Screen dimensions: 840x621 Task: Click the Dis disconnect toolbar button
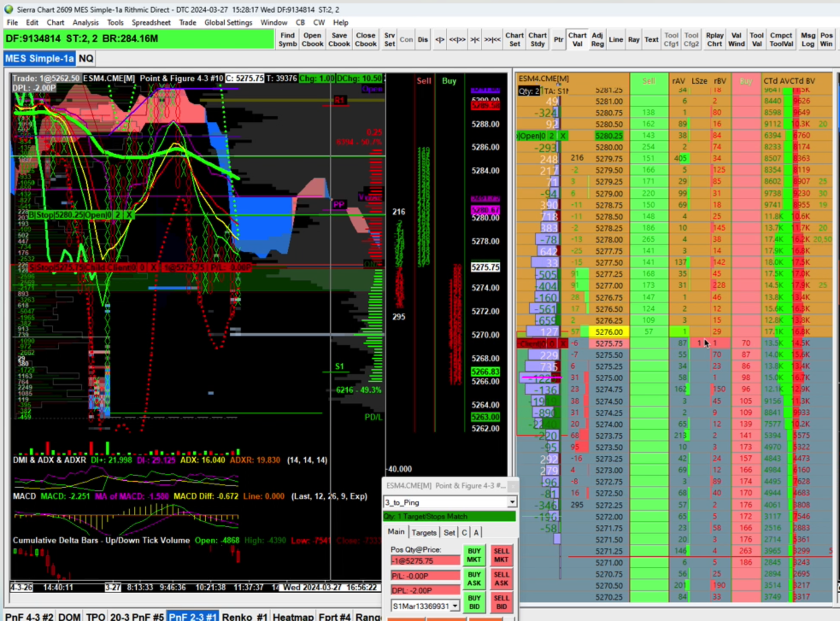423,39
